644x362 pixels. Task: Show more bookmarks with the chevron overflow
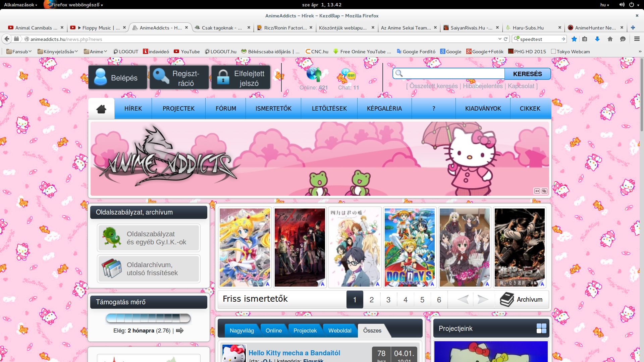(x=640, y=52)
